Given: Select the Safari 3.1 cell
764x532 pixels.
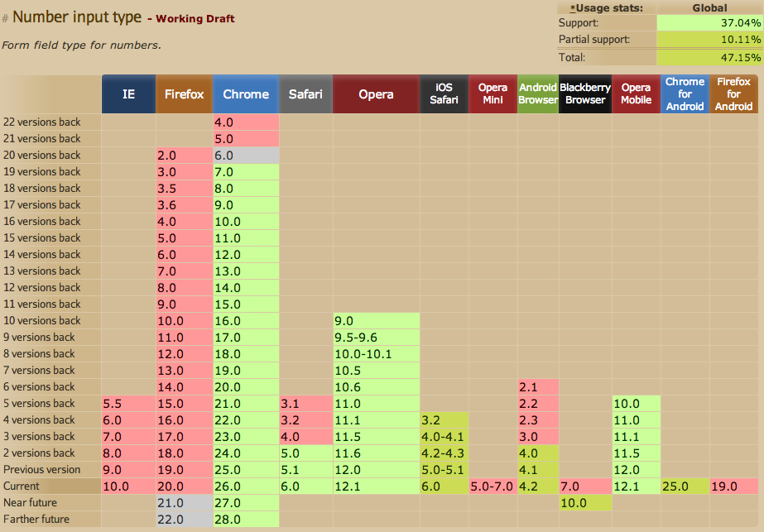Looking at the screenshot, I should 306,404.
